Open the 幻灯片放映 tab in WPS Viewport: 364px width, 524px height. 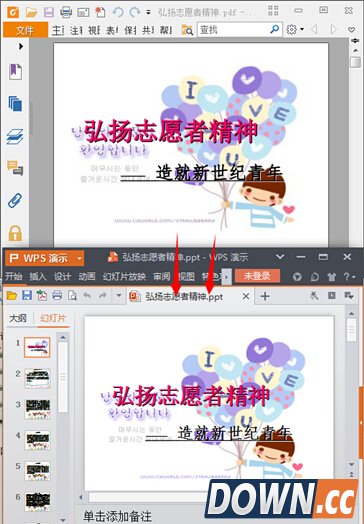click(x=124, y=276)
